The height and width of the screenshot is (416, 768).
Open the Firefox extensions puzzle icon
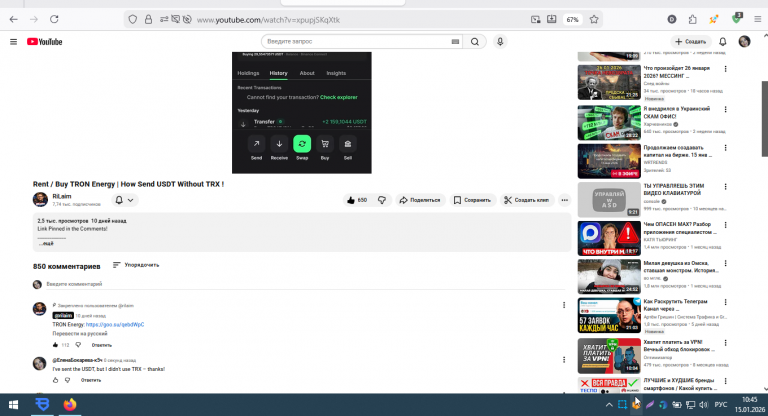point(693,20)
